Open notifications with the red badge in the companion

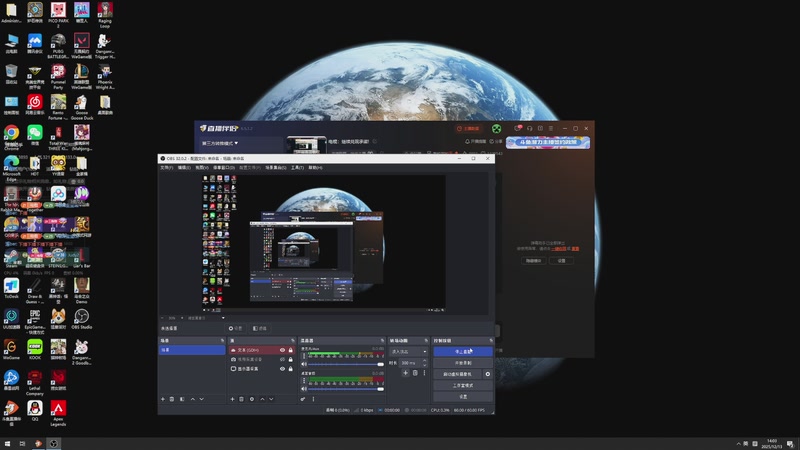(x=518, y=128)
